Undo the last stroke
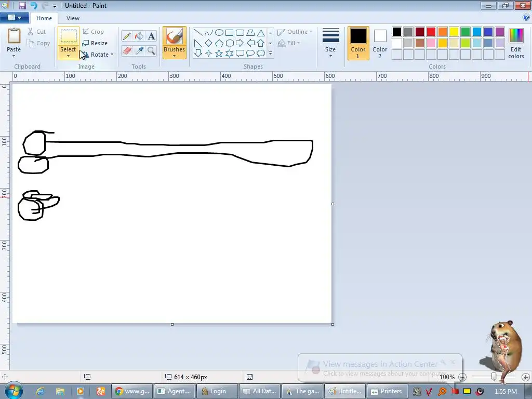This screenshot has width=532, height=399. [x=34, y=5]
